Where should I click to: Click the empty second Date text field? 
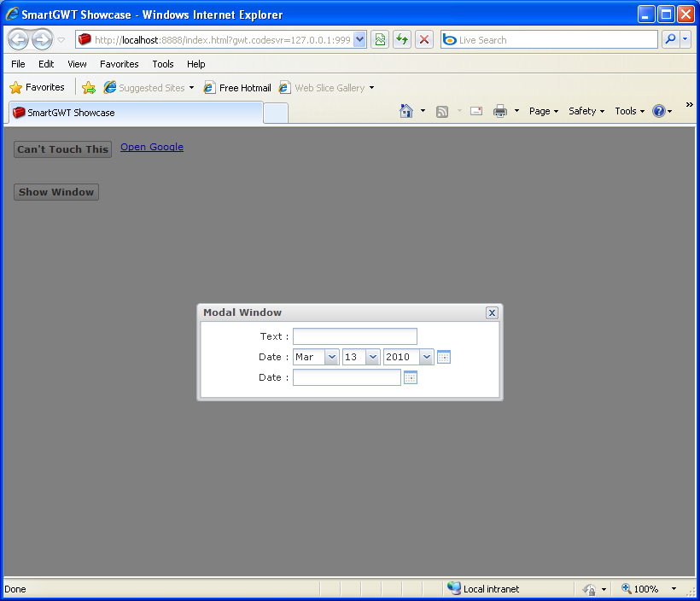click(x=347, y=377)
